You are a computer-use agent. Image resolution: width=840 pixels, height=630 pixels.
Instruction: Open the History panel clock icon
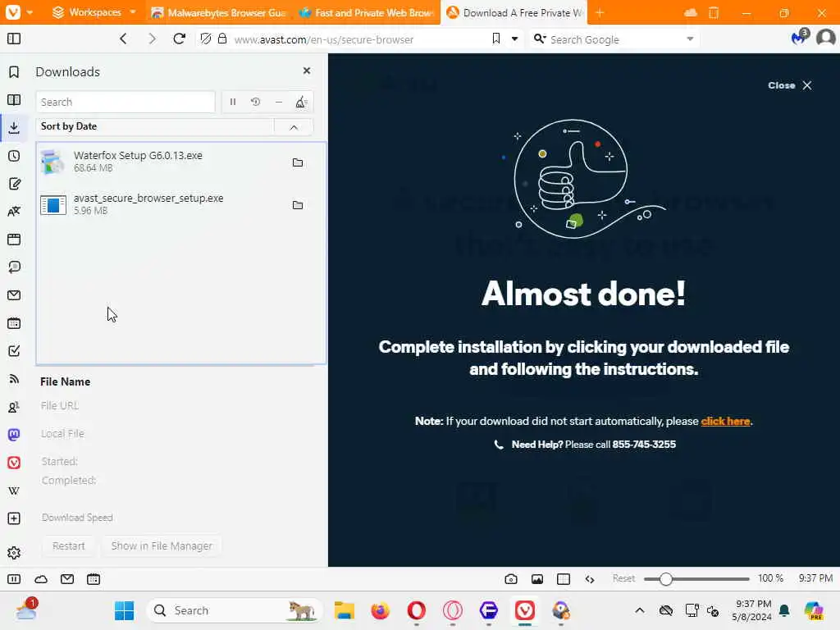tap(14, 156)
